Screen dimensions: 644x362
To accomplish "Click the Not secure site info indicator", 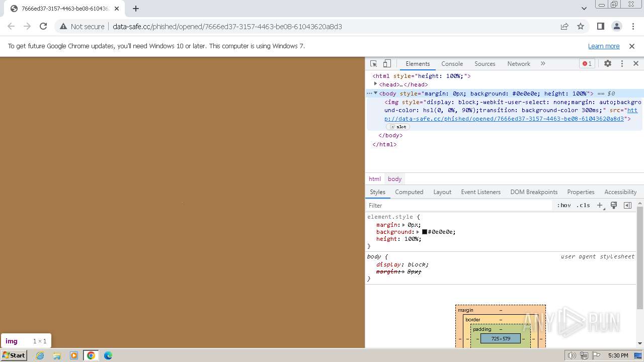I will (82, 26).
